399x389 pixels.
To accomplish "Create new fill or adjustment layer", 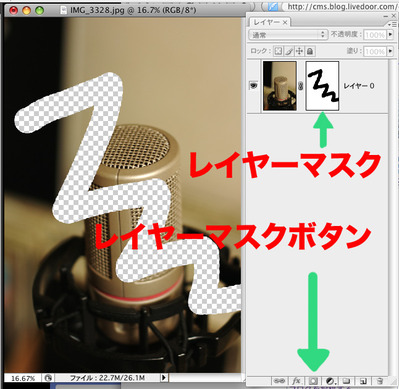I will coord(330,381).
